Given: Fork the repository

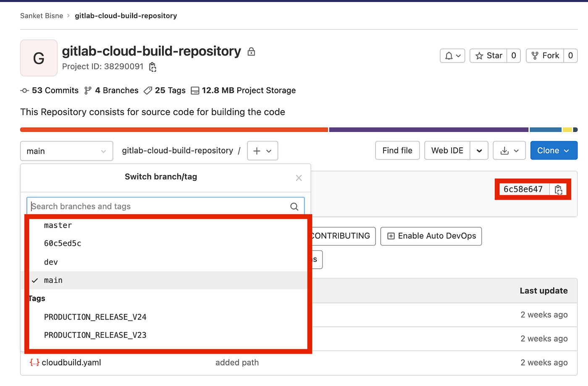Looking at the screenshot, I should [x=545, y=55].
